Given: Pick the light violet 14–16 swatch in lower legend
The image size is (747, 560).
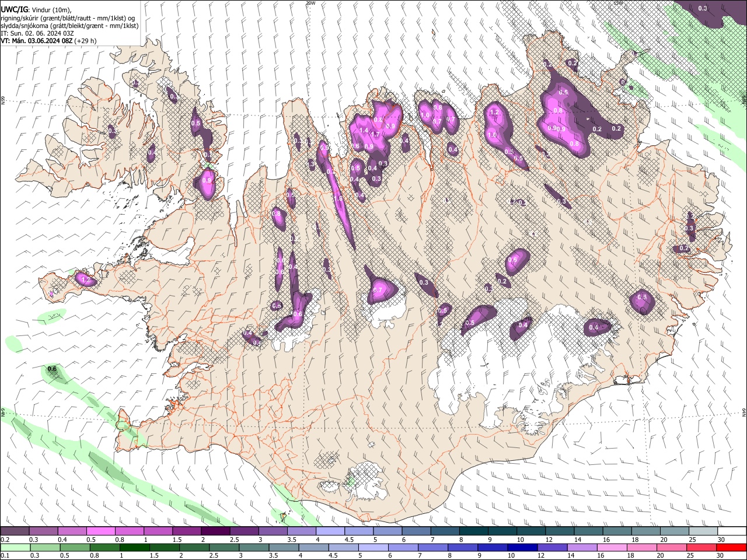Looking at the screenshot, I should point(582,548).
